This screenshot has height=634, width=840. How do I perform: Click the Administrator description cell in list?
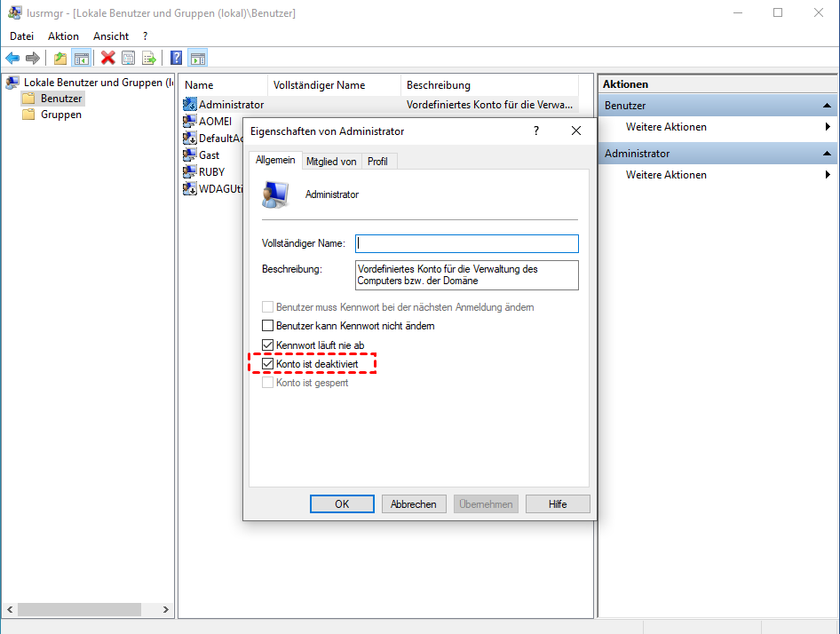click(x=489, y=105)
